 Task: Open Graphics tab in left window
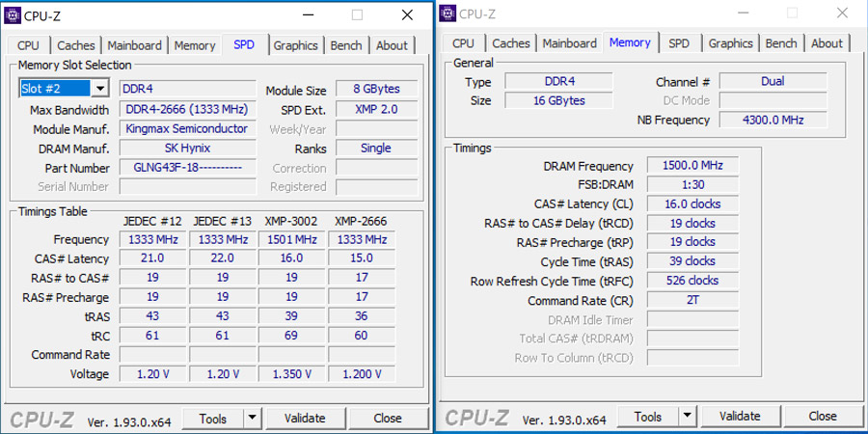296,45
